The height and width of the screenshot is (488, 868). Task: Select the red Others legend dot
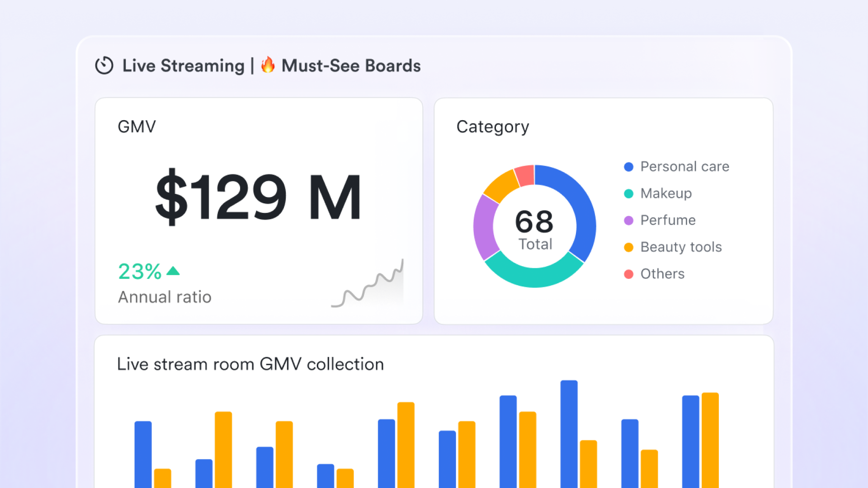point(628,274)
